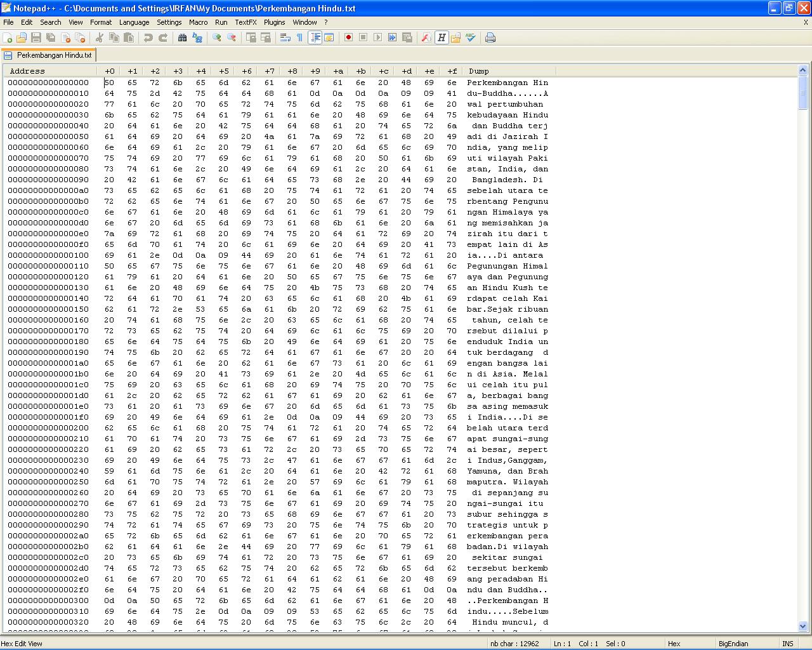Image resolution: width=812 pixels, height=650 pixels.
Task: Toggle show all characters pilcrow button
Action: pyautogui.click(x=299, y=38)
